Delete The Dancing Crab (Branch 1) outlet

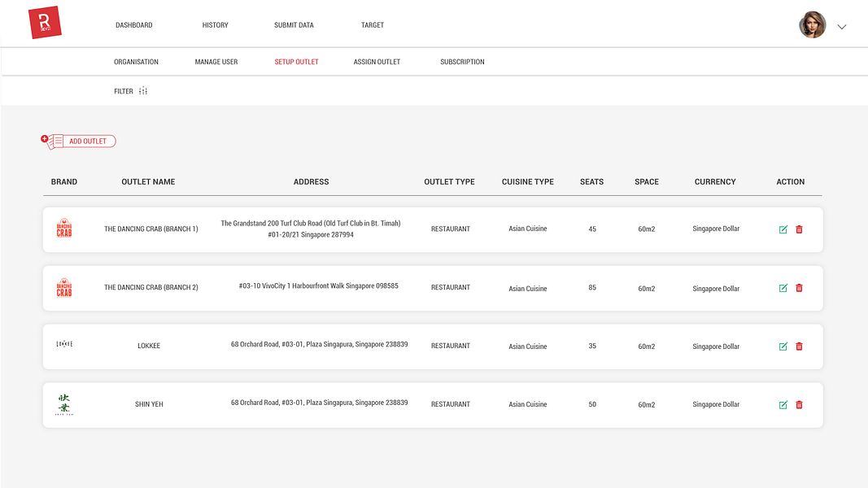tap(799, 229)
